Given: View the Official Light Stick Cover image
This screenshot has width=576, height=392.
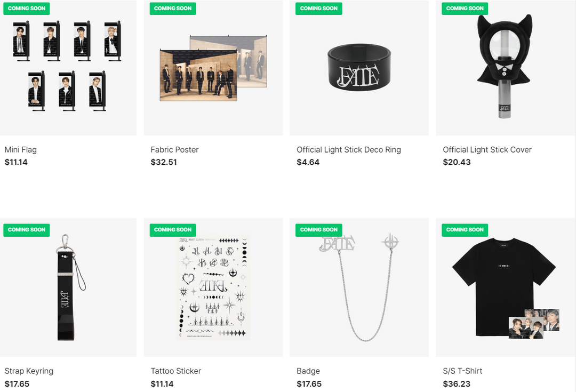Looking at the screenshot, I should pos(506,68).
